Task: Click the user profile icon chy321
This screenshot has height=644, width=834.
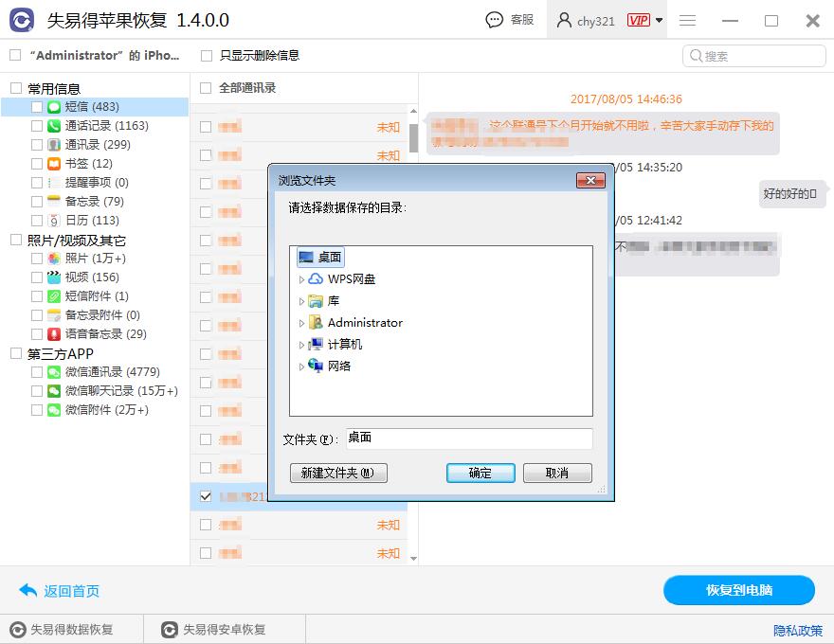Action: (564, 20)
